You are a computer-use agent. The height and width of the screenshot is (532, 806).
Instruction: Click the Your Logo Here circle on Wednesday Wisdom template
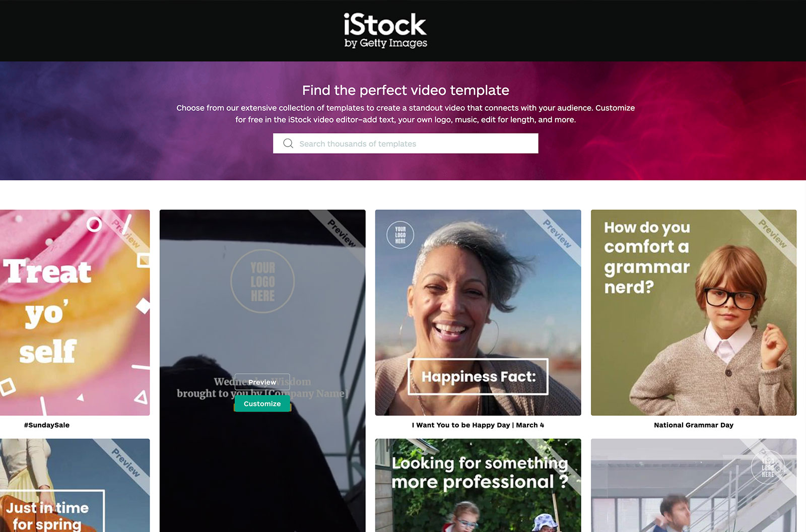[x=262, y=281]
